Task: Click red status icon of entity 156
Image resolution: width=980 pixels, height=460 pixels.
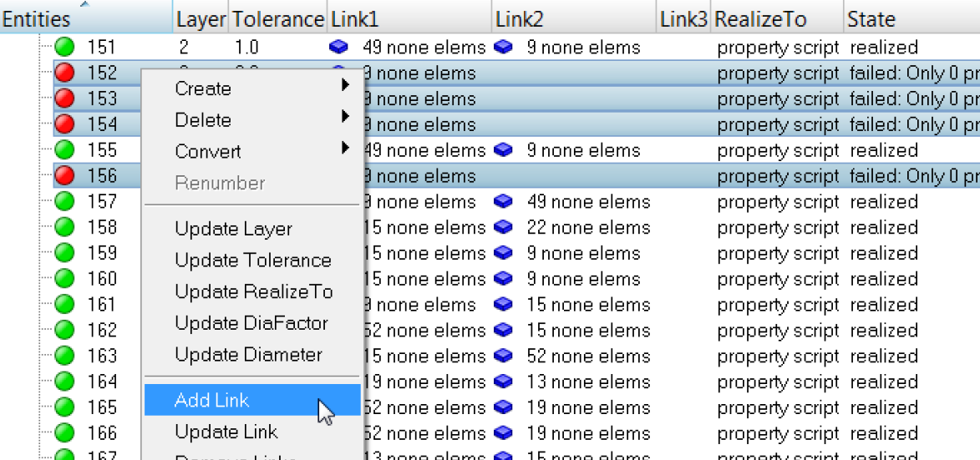Action: (x=65, y=176)
